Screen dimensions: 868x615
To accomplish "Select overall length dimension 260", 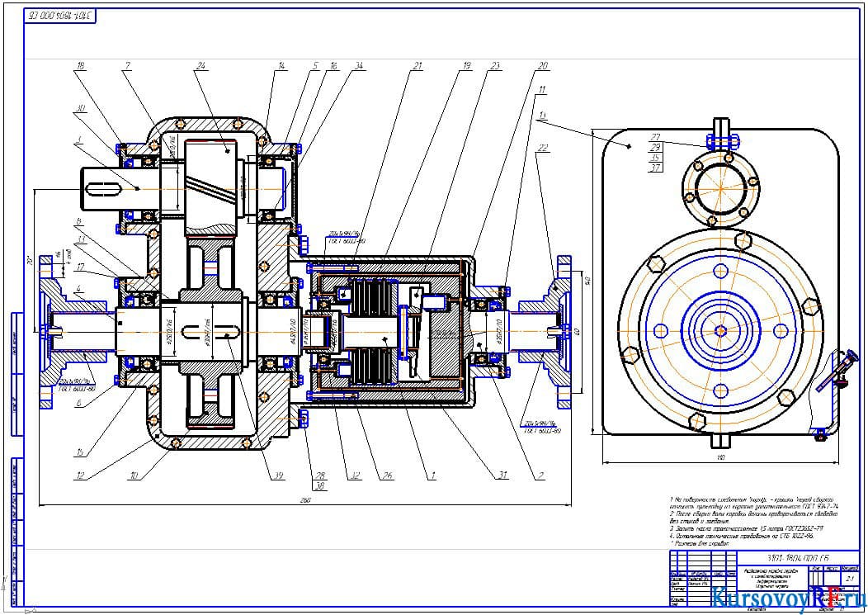I will 305,500.
